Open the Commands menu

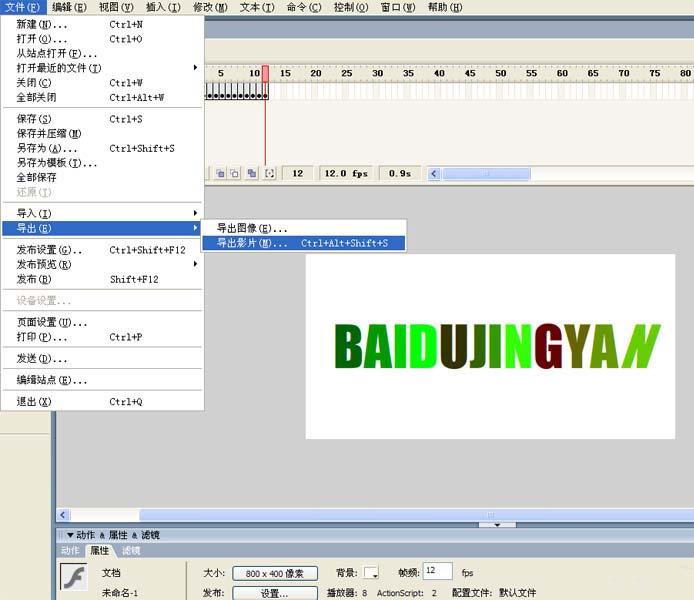304,7
